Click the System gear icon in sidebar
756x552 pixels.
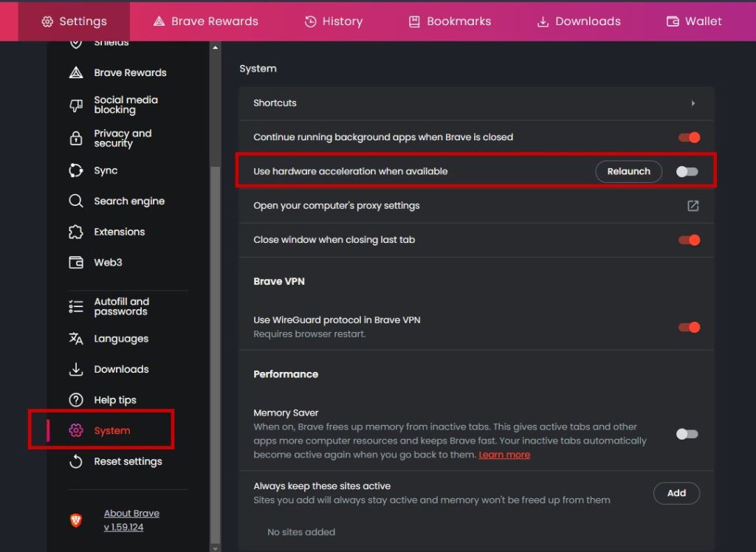click(76, 430)
